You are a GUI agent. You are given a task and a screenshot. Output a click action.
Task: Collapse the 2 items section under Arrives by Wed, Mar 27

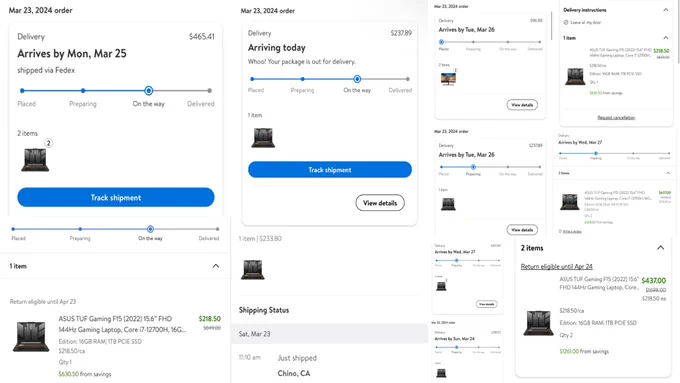(668, 173)
